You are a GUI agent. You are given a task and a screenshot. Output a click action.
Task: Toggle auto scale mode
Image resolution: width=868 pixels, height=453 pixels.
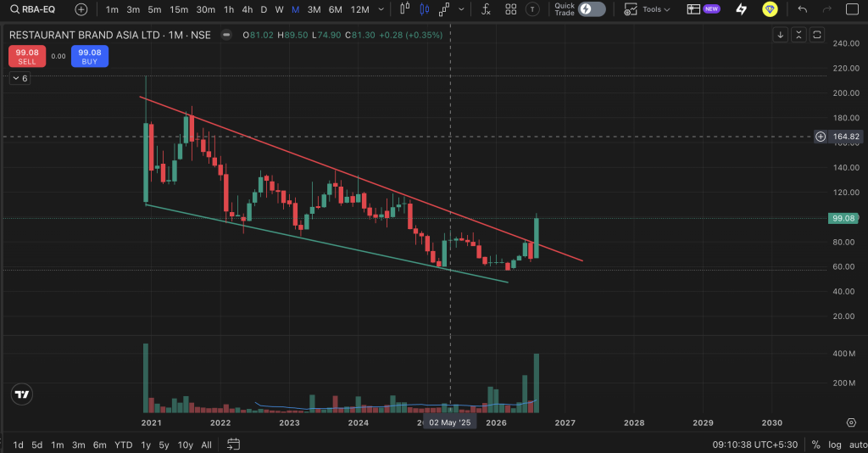(858, 445)
